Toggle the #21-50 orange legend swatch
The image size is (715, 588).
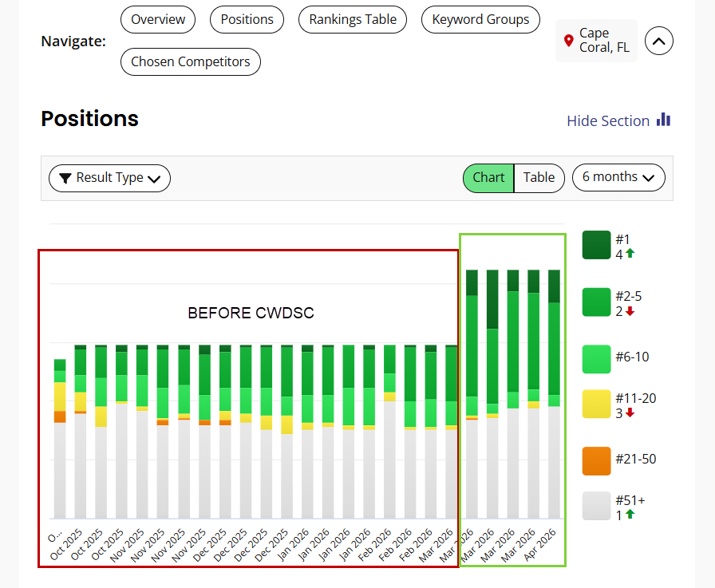[x=596, y=460]
